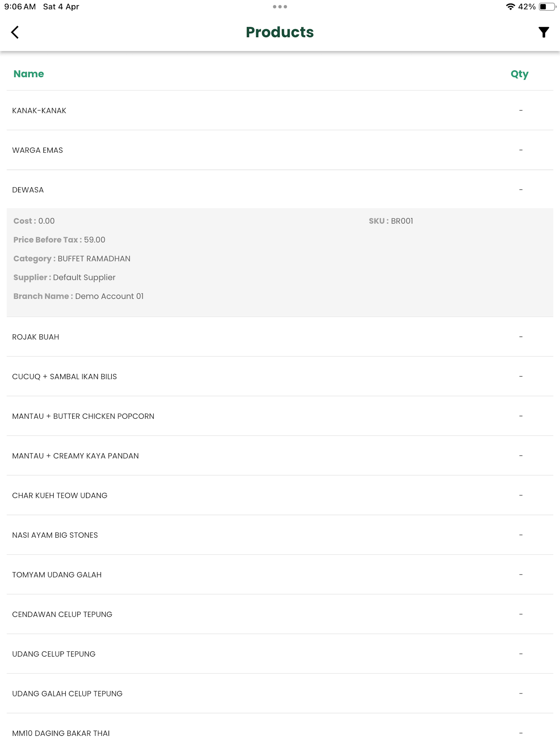Select MANTAU + BUTTER CHICKEN POPCORN item
Viewport: 560px width, 747px height.
pos(280,416)
